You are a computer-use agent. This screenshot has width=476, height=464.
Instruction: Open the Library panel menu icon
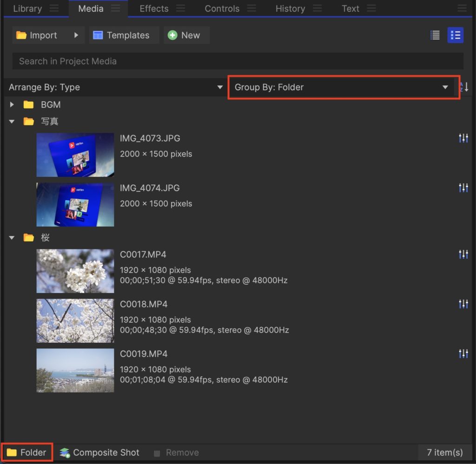tap(54, 8)
